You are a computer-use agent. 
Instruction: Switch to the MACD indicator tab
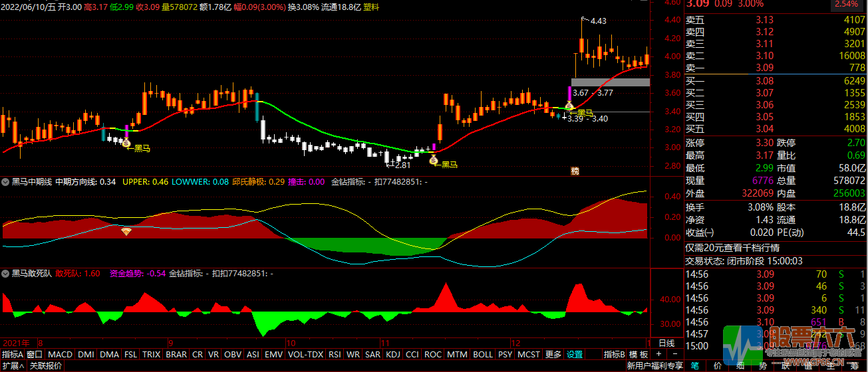[x=60, y=355]
